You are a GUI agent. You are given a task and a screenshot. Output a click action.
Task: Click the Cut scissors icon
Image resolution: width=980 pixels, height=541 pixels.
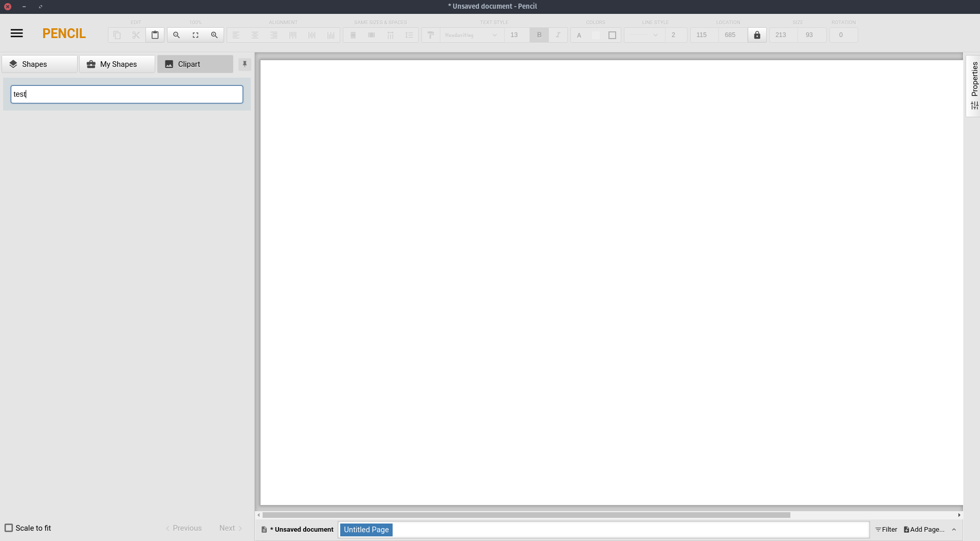136,35
